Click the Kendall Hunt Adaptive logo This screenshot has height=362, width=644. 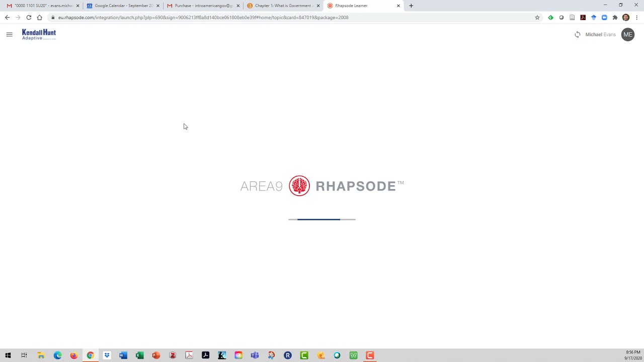39,35
